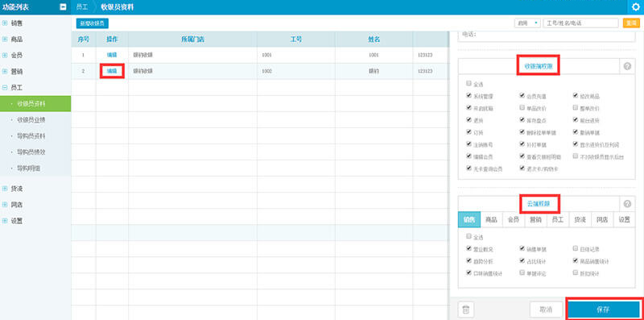Toggle 全选 checkbox under 收银端权限
This screenshot has width=644, height=320.
[469, 83]
